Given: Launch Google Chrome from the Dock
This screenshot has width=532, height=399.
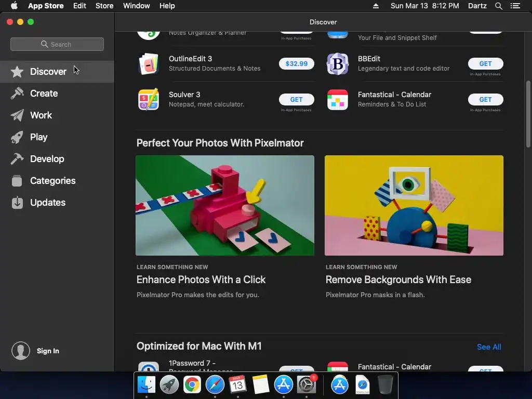Looking at the screenshot, I should pyautogui.click(x=192, y=385).
